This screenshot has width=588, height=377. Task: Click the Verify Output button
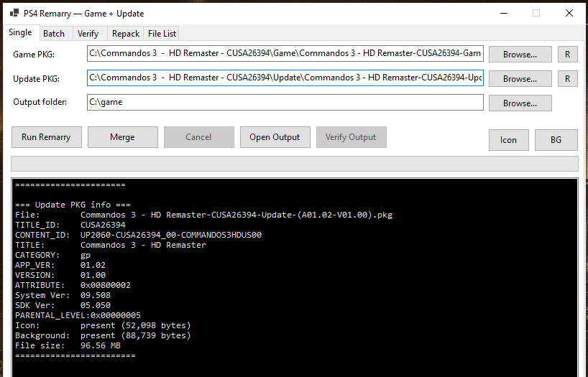[x=351, y=137]
